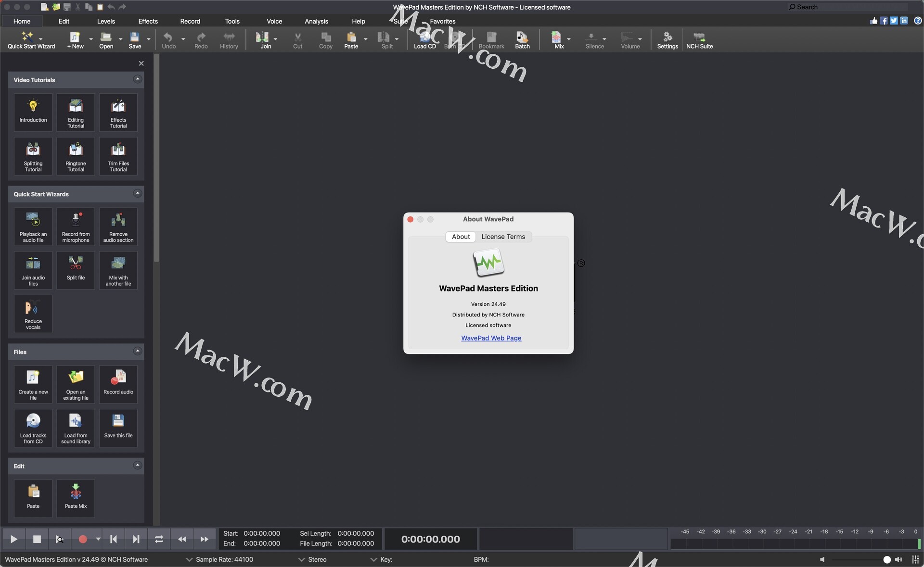
Task: Open the Trim Files Tutorial video
Action: point(118,156)
